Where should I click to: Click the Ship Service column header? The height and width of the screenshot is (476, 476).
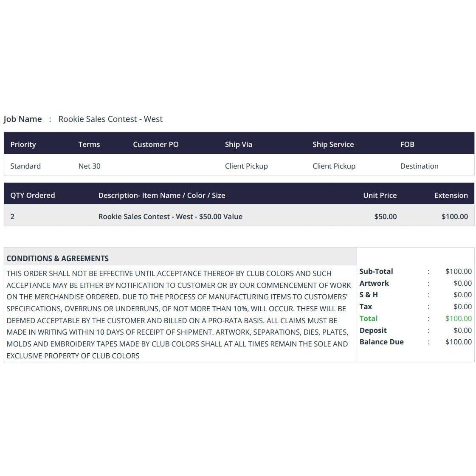point(333,144)
